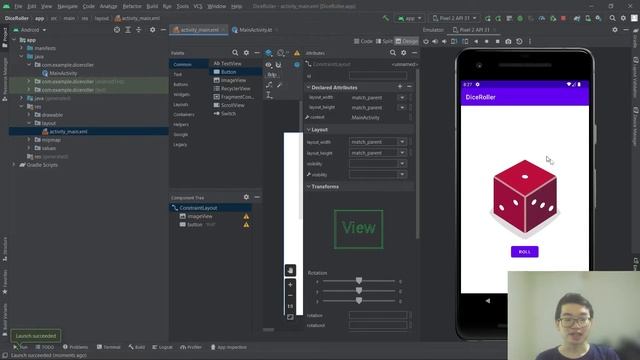Open the Build menu
This screenshot has width=640, height=360.
point(152,7)
